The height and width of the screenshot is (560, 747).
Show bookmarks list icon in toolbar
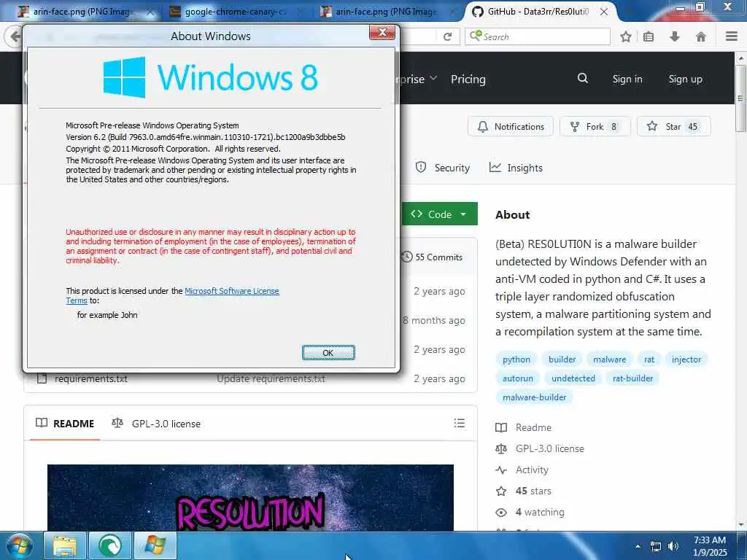649,36
